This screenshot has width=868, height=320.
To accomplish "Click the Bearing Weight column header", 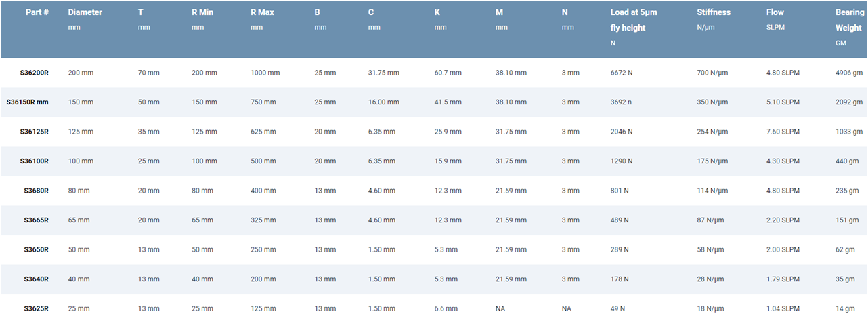I will point(849,20).
